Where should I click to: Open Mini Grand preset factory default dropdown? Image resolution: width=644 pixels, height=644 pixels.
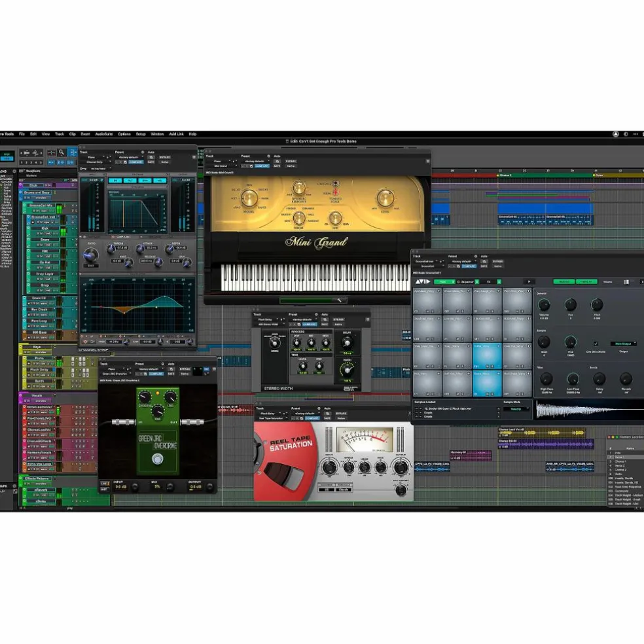click(255, 161)
